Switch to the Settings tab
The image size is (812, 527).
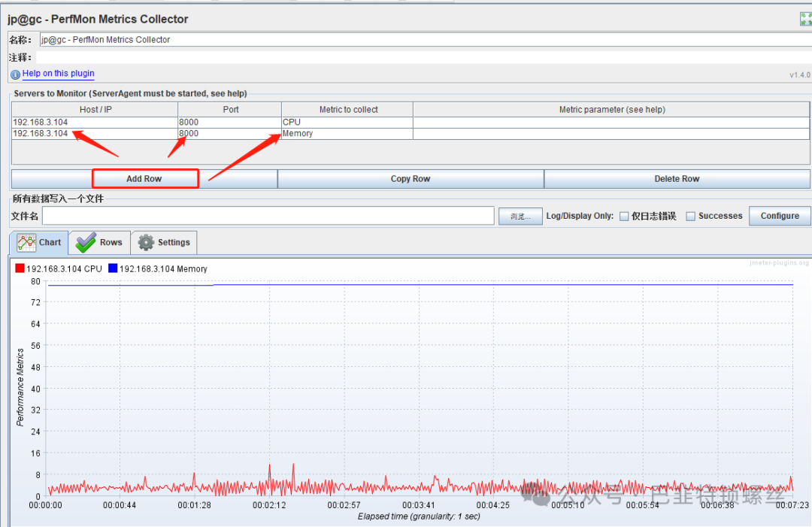point(164,242)
